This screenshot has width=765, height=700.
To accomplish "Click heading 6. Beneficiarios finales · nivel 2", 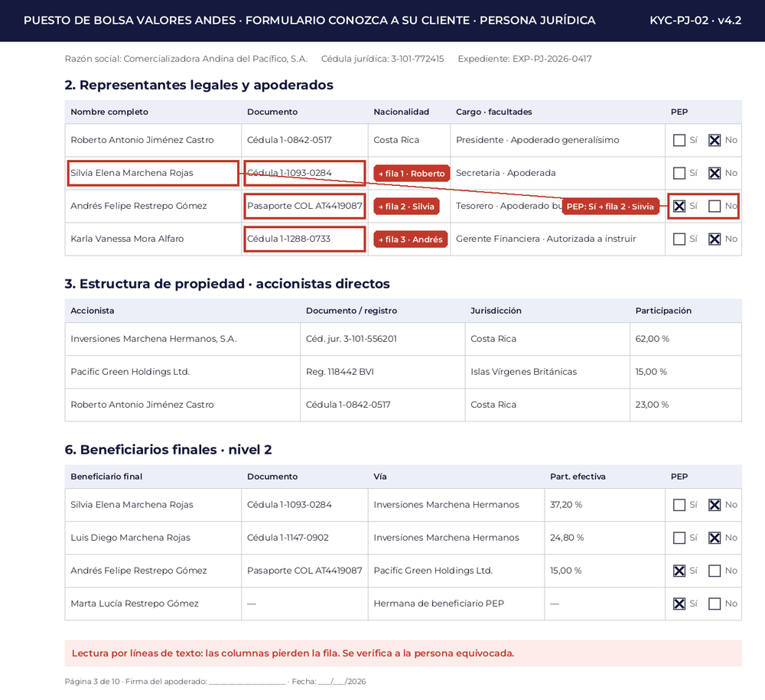I will [x=168, y=450].
